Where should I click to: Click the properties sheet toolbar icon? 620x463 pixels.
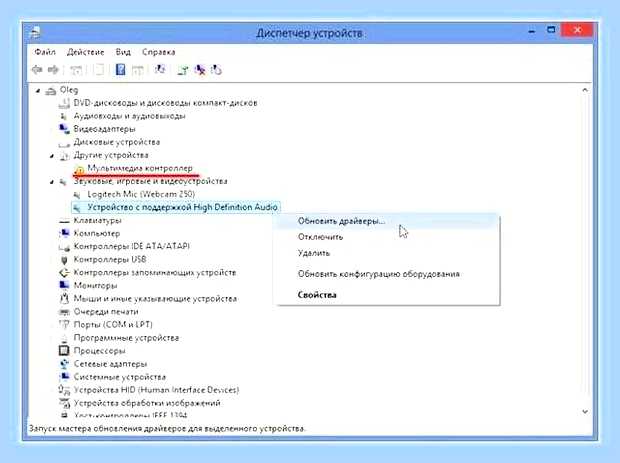point(99,70)
